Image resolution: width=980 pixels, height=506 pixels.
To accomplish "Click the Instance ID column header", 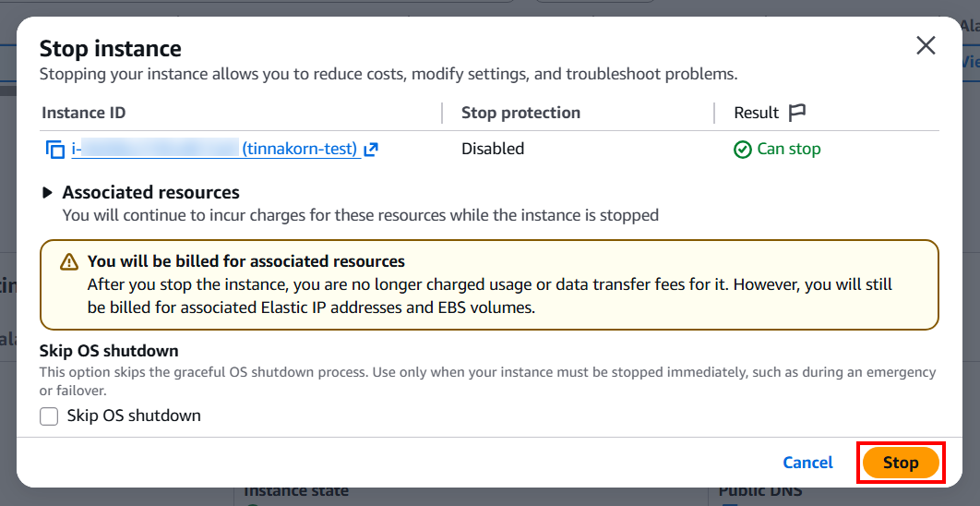I will [x=83, y=113].
